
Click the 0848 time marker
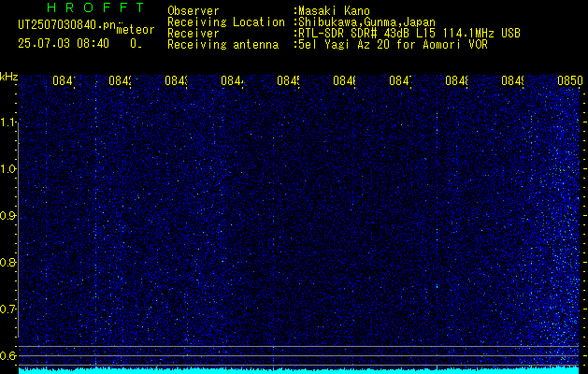tap(457, 80)
